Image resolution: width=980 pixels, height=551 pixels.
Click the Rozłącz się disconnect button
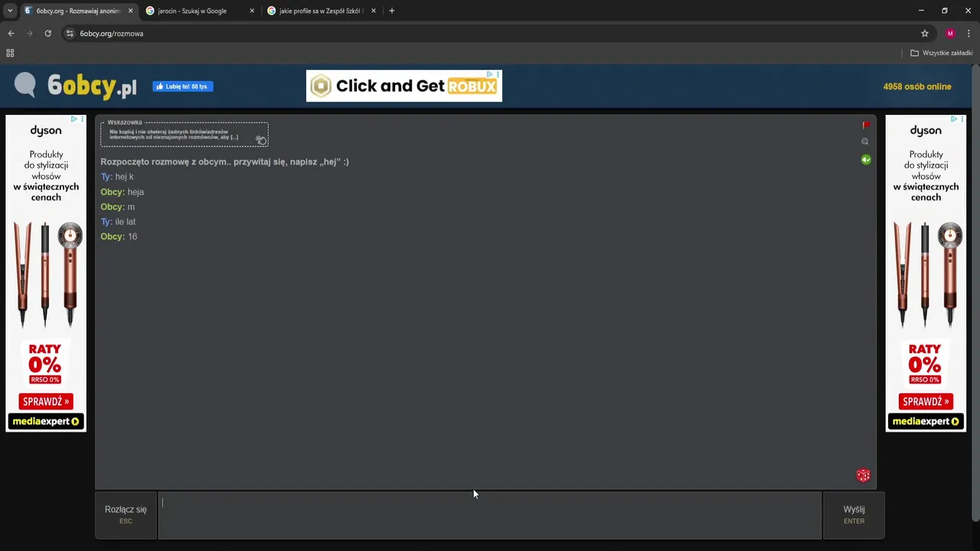126,515
